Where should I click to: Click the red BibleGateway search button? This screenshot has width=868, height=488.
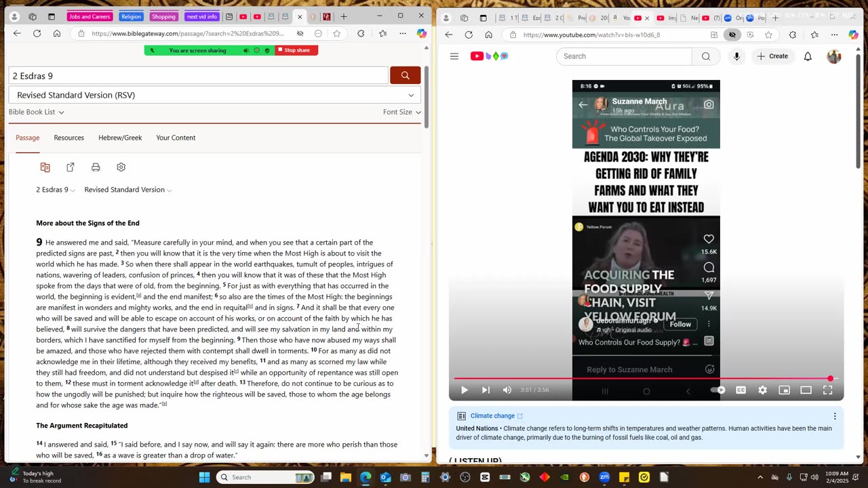[405, 75]
